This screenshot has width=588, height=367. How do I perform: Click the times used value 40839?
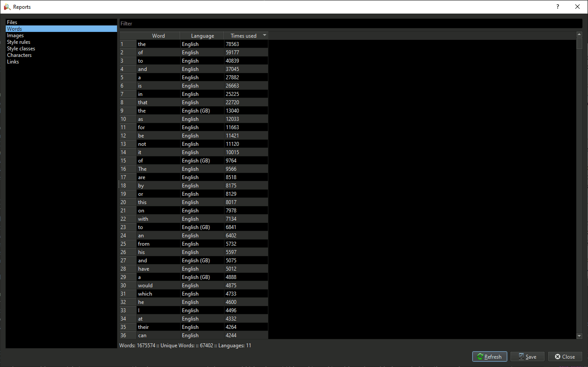point(246,61)
